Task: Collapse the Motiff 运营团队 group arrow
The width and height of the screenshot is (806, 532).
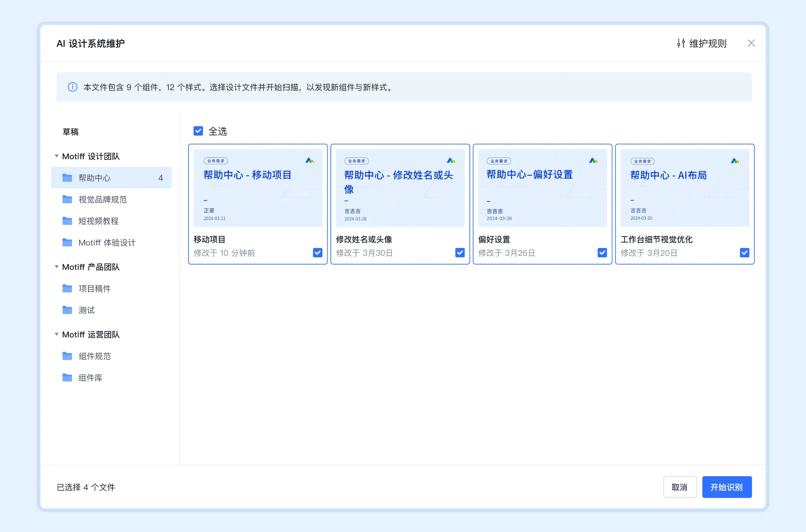Action: click(x=57, y=334)
